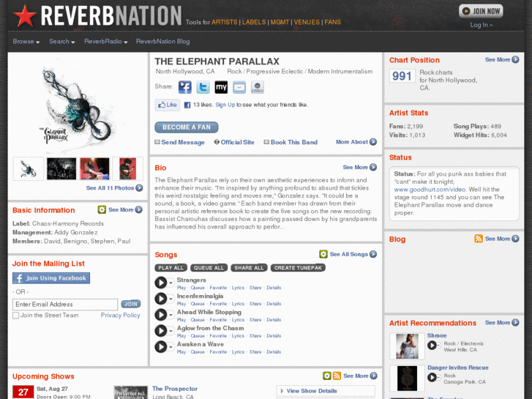
Task: Open the ReverbRadio dropdown menu
Action: [106, 42]
